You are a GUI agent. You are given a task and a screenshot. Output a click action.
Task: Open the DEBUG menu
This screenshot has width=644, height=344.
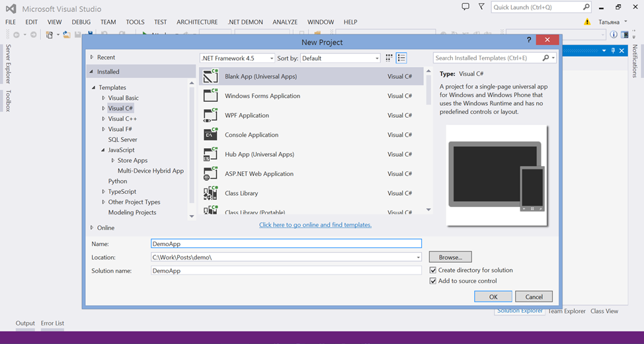[x=81, y=22]
